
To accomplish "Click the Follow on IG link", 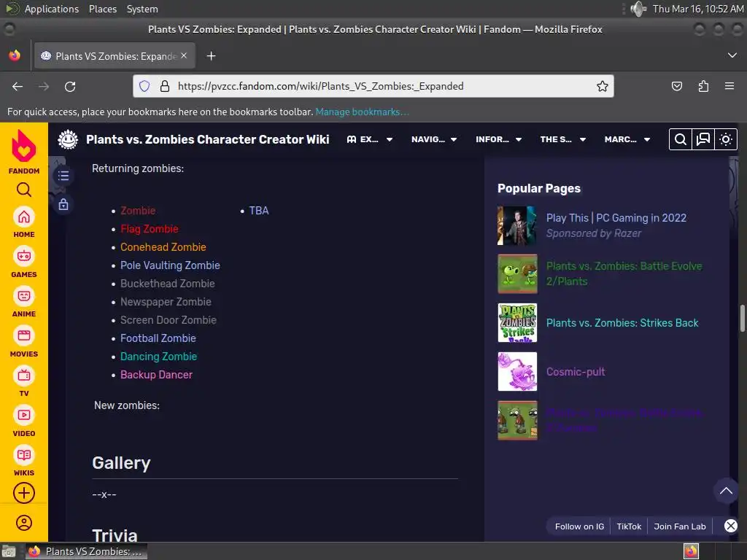I will coord(579,526).
